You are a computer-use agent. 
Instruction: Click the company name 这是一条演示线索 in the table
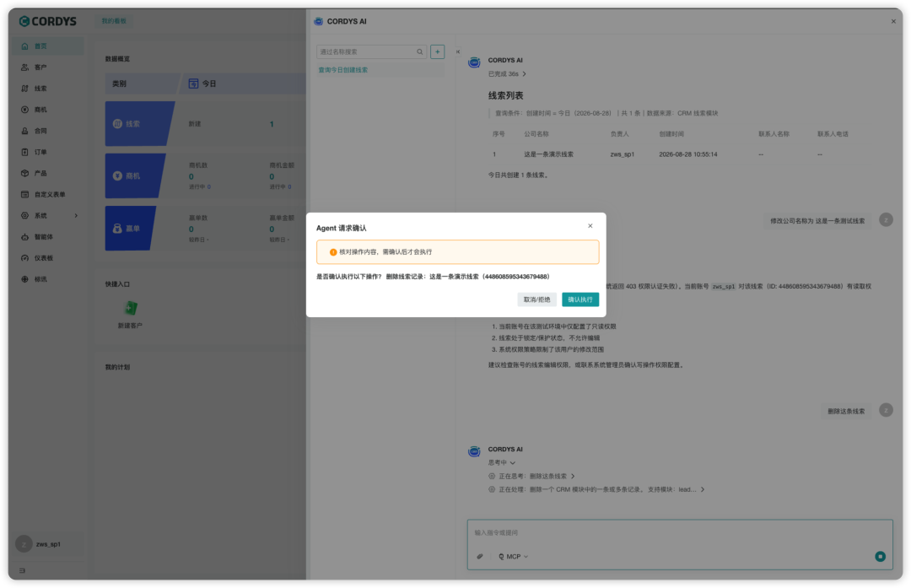pos(548,154)
